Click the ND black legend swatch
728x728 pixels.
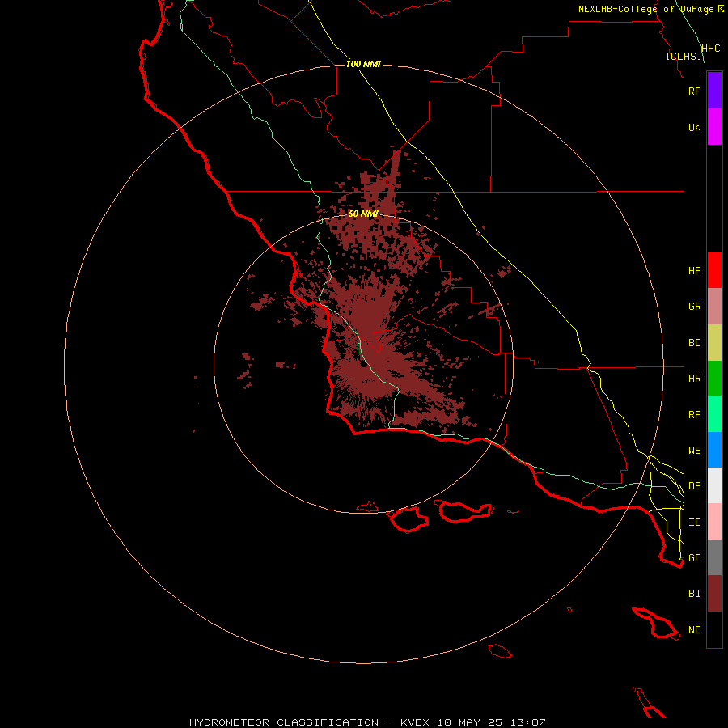click(714, 629)
